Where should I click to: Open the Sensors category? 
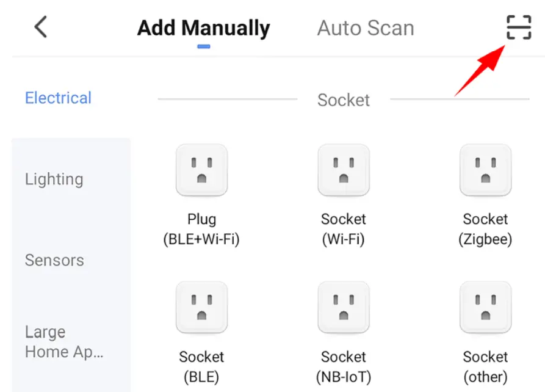pyautogui.click(x=54, y=260)
